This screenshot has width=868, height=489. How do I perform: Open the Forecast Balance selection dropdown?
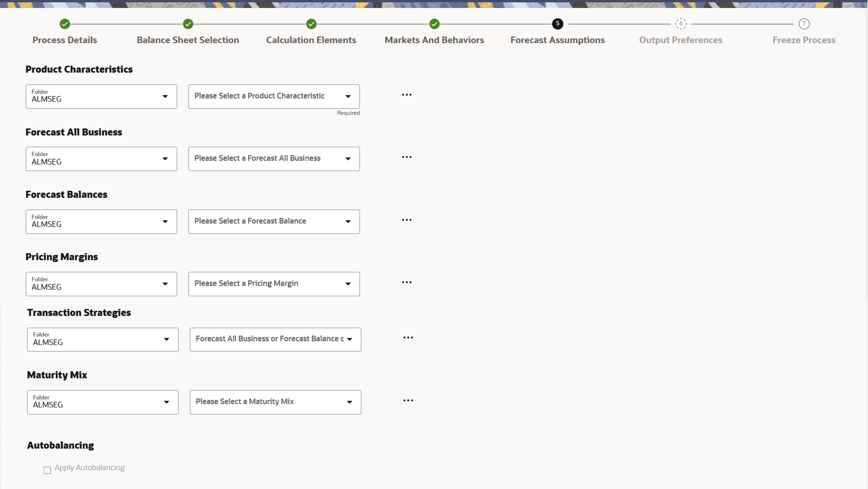[274, 221]
